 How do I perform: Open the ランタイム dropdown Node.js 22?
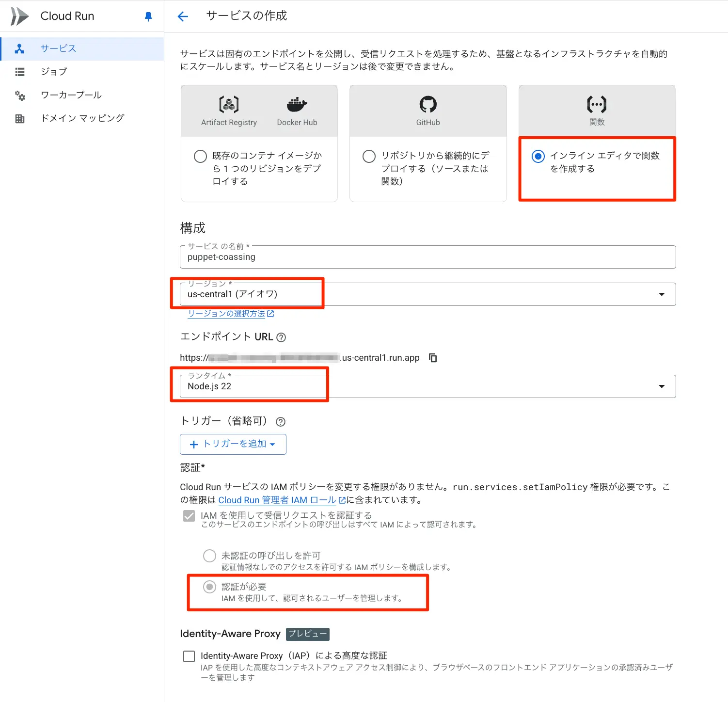(427, 386)
